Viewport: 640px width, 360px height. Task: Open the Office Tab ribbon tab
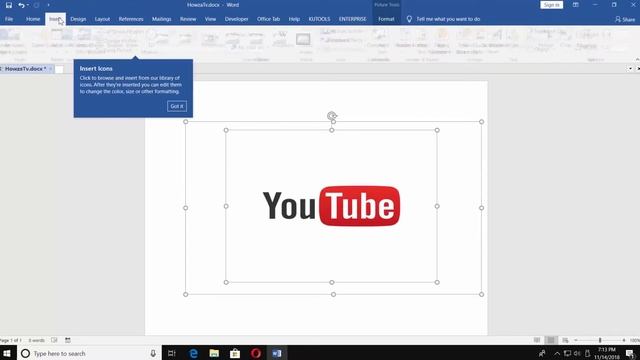click(x=268, y=19)
